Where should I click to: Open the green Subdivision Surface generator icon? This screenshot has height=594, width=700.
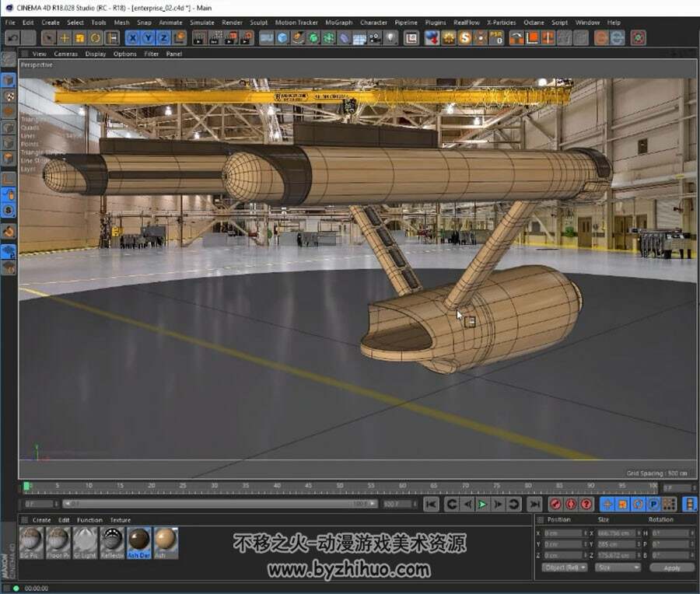coord(313,38)
